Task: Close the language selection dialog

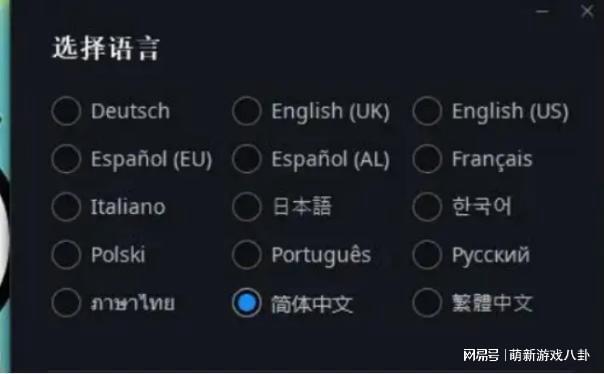Action: [x=587, y=11]
